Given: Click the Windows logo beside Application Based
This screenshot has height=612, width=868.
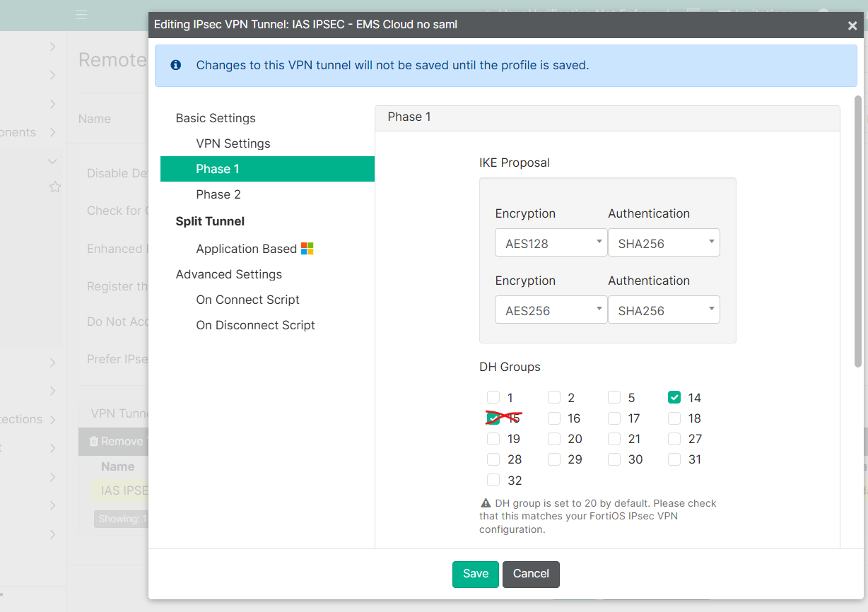Looking at the screenshot, I should pyautogui.click(x=307, y=248).
